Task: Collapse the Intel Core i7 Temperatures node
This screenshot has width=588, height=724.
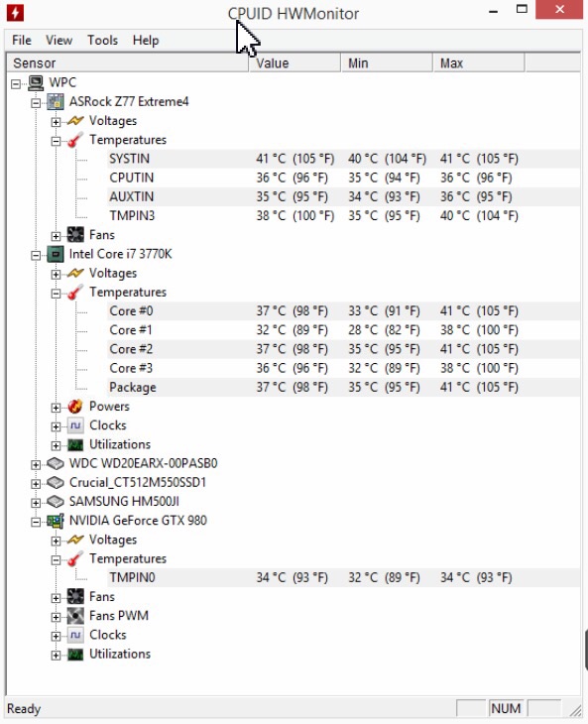Action: 56,294
